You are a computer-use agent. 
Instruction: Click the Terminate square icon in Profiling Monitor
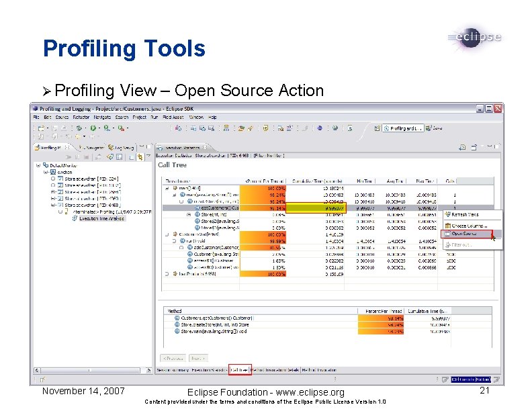click(x=86, y=157)
